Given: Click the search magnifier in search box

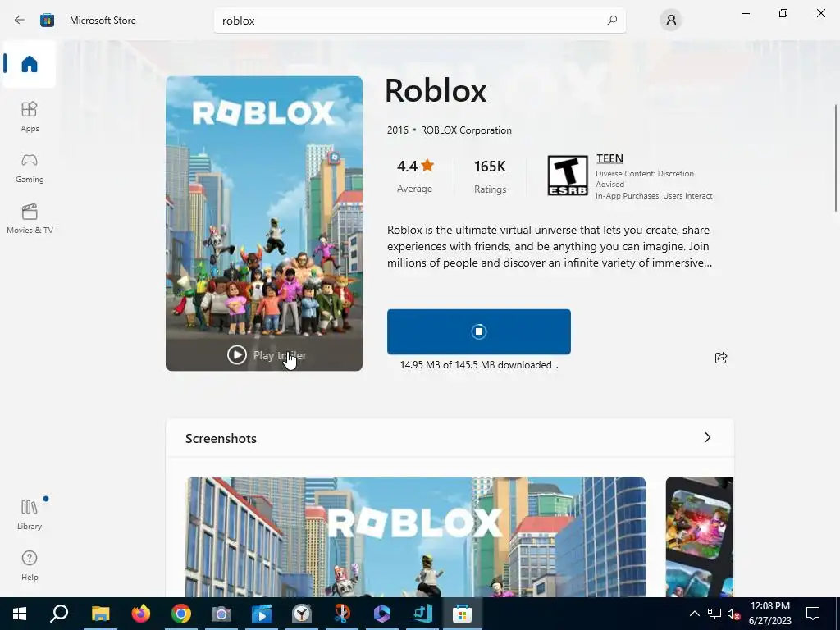Looking at the screenshot, I should click(x=612, y=21).
